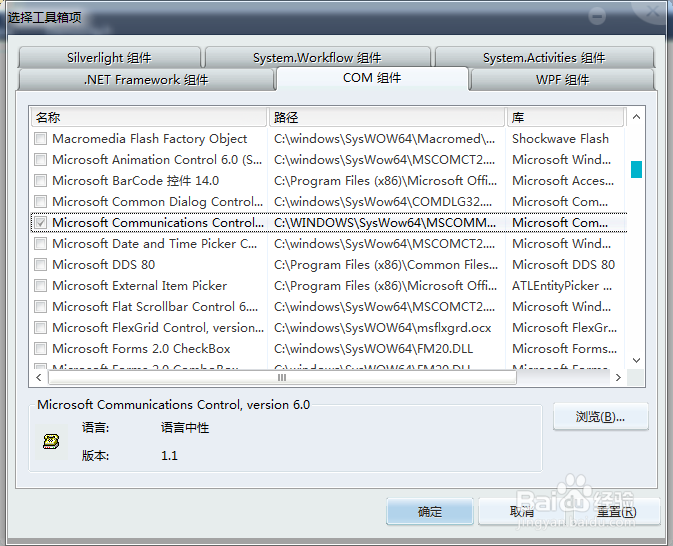Switch to the System.Activities 组件 tab
Viewport: 673px width, 546px height.
544,58
